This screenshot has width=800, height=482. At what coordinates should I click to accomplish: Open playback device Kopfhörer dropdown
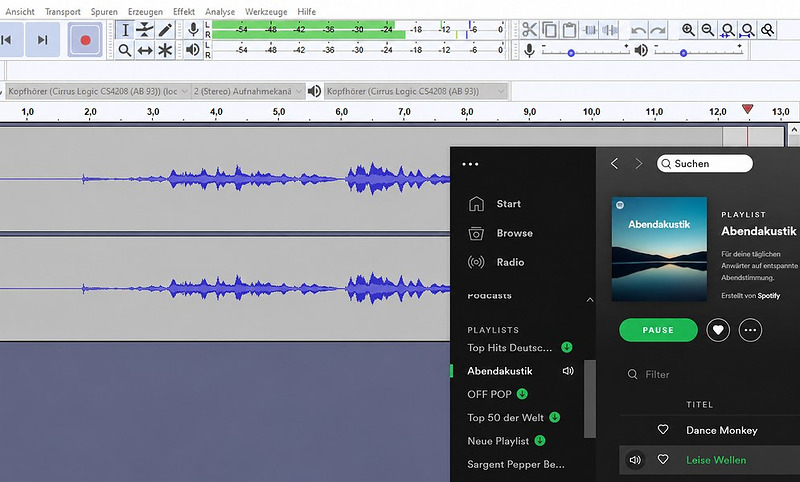point(416,91)
